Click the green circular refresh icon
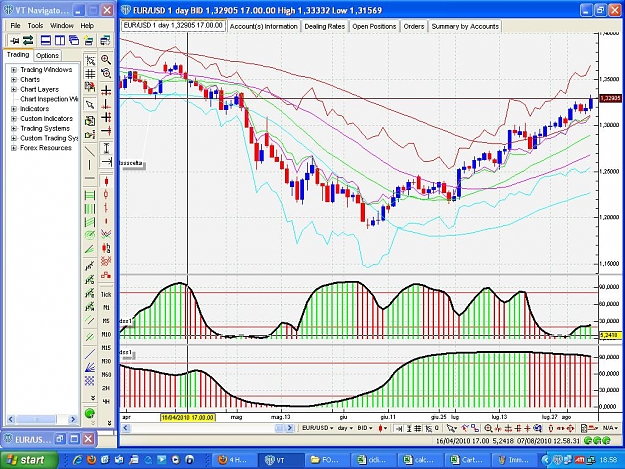Viewport: 625px width, 469px height. pos(90,413)
